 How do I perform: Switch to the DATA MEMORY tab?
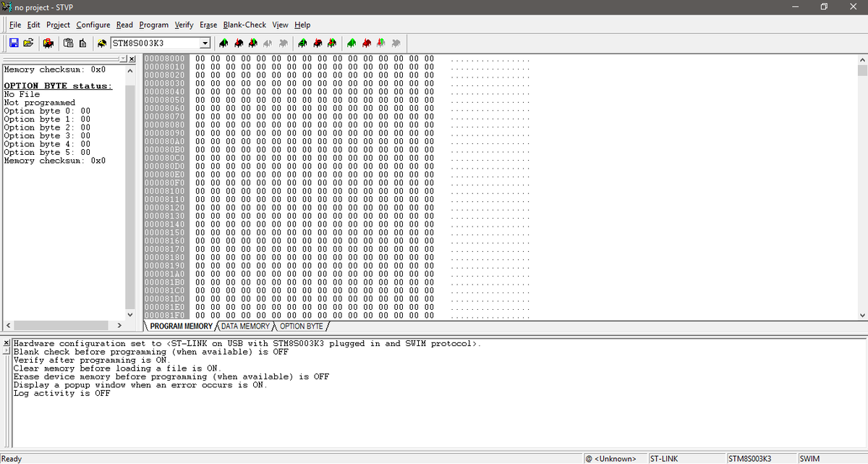245,326
